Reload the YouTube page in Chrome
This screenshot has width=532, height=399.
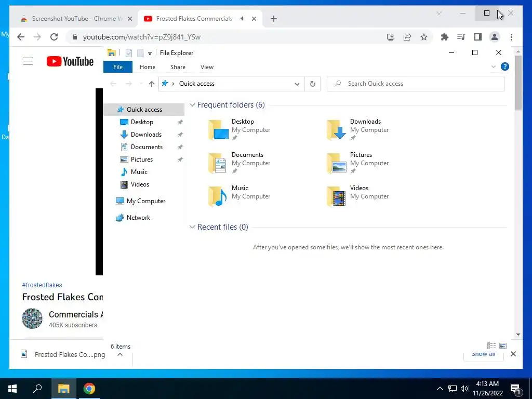tap(54, 37)
